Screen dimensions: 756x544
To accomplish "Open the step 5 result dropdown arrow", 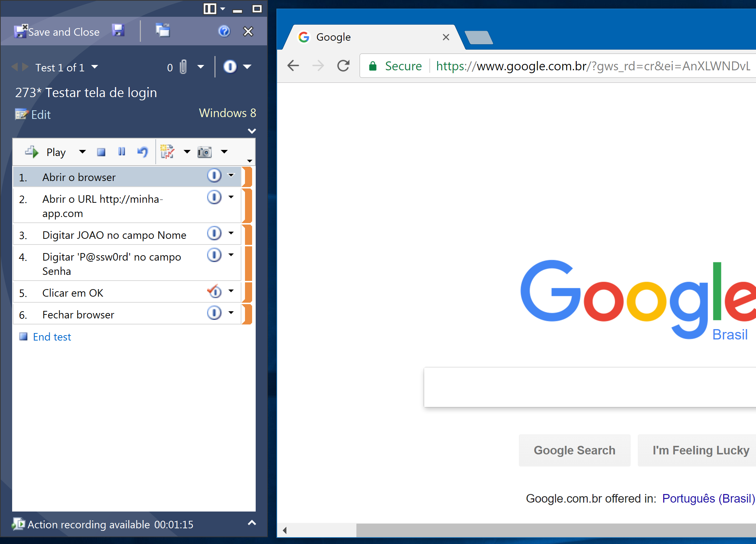I will [231, 291].
